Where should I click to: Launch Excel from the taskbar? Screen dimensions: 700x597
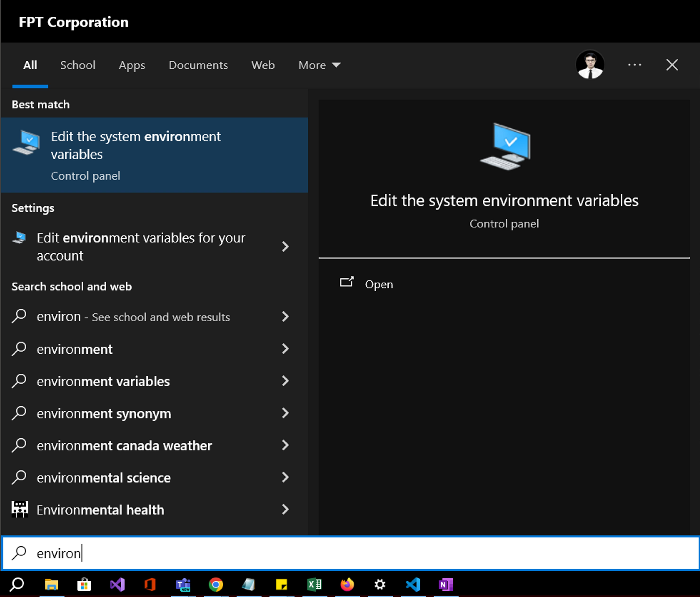point(314,585)
